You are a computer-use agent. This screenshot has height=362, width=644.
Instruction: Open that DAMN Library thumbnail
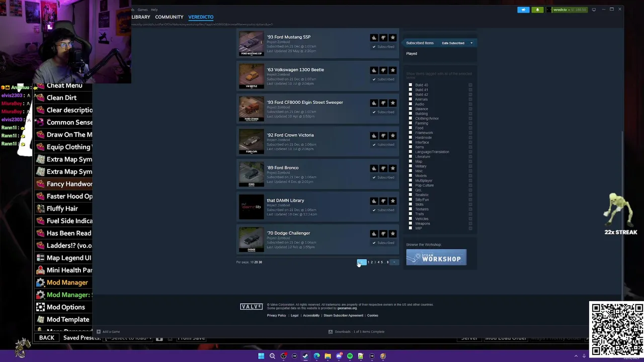click(251, 207)
